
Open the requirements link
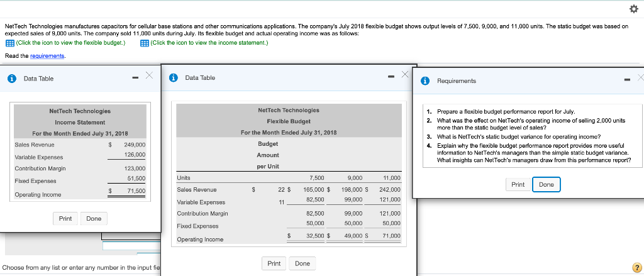[48, 56]
